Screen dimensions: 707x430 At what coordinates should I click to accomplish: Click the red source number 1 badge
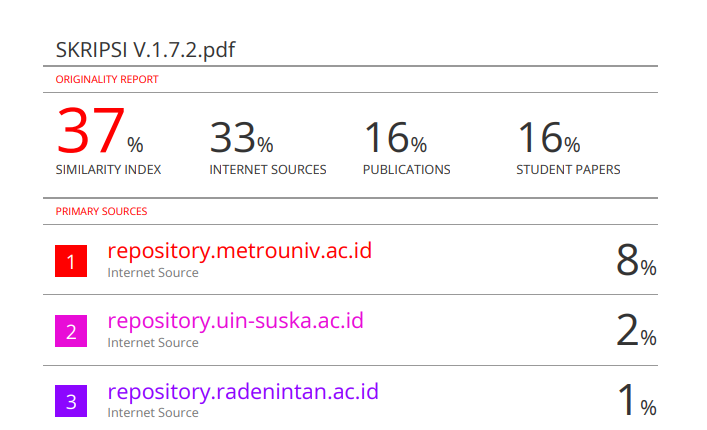71,261
